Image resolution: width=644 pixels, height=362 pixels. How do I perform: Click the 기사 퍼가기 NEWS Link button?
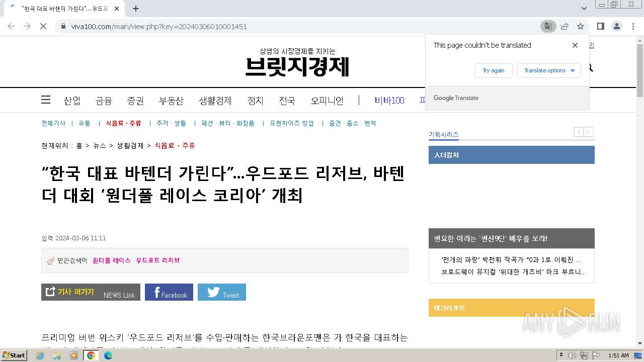(x=91, y=292)
